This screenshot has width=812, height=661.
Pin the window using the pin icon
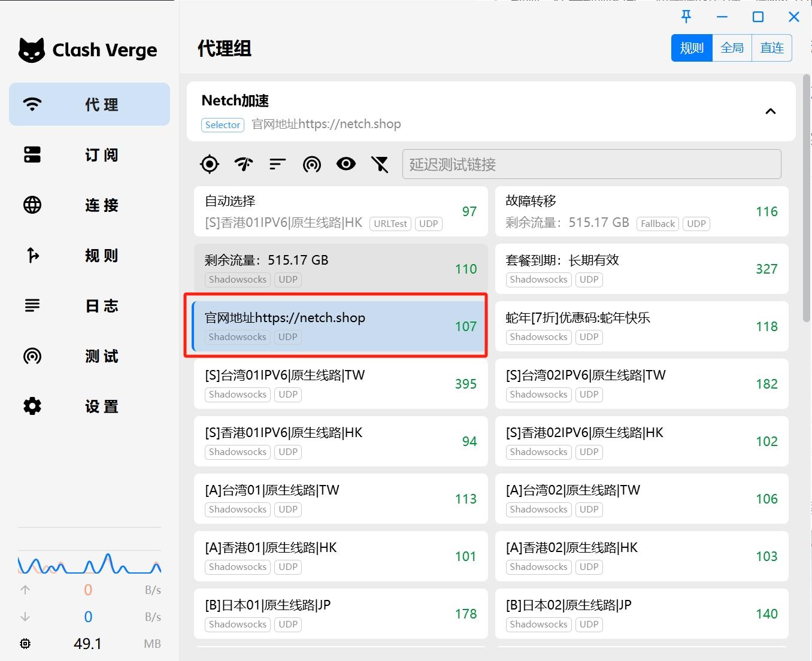[x=686, y=17]
